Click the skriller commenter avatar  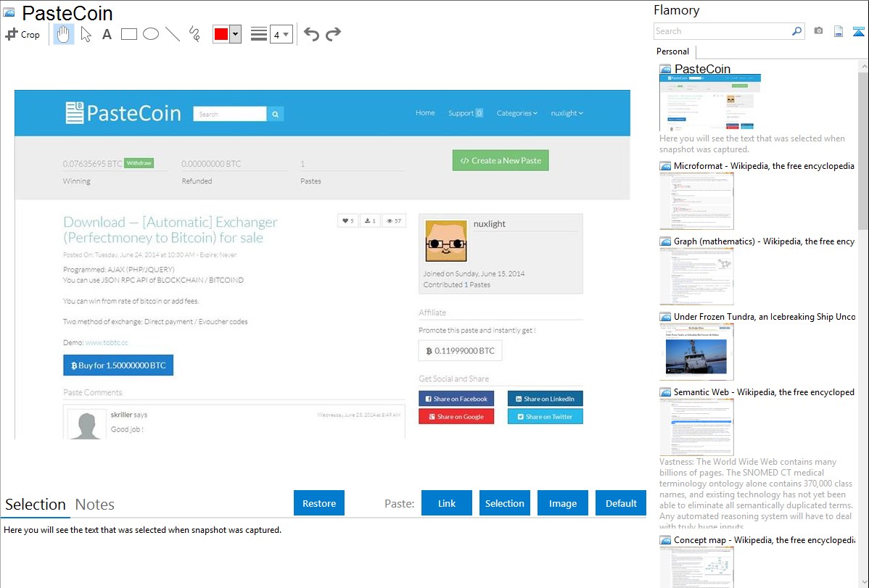click(x=86, y=424)
